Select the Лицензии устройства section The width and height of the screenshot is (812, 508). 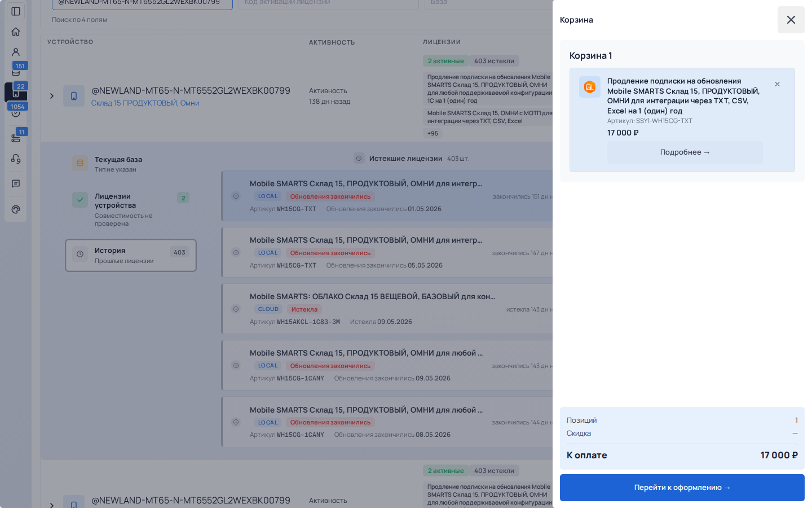click(x=131, y=209)
